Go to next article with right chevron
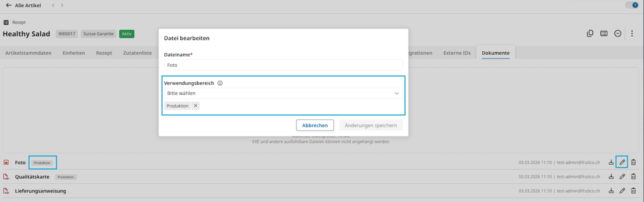This screenshot has height=202, width=644. click(x=62, y=5)
